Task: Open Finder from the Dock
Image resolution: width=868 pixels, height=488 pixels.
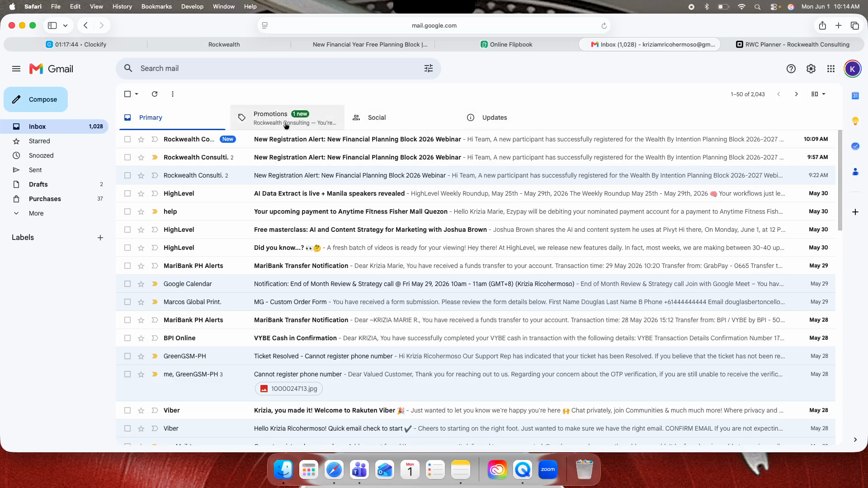Action: 283,470
